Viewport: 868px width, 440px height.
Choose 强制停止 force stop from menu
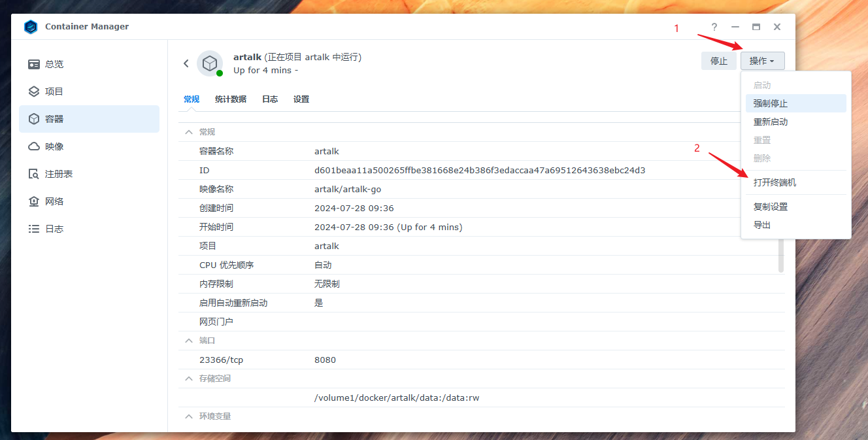(x=795, y=103)
